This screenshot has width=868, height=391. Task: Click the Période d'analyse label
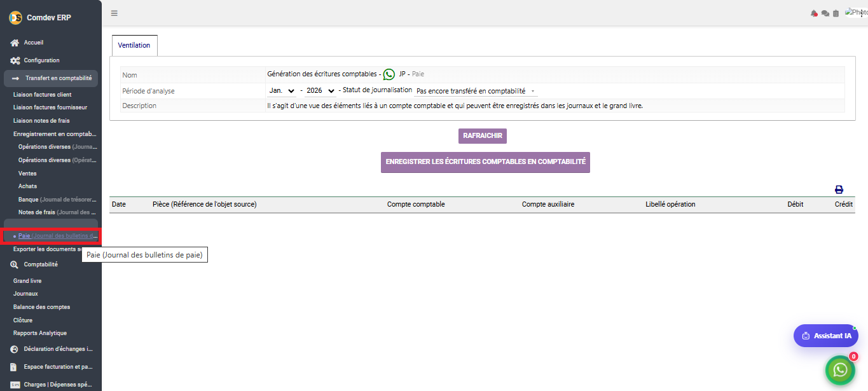(148, 91)
